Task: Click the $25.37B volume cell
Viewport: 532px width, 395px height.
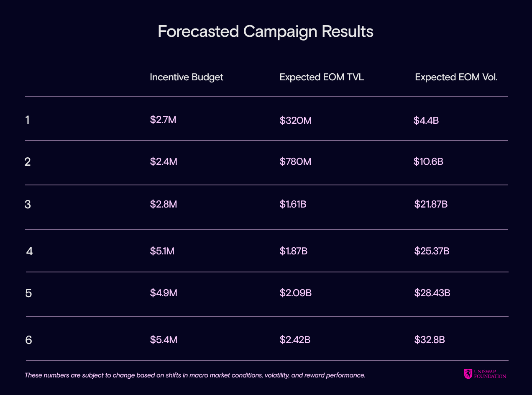Action: (432, 251)
